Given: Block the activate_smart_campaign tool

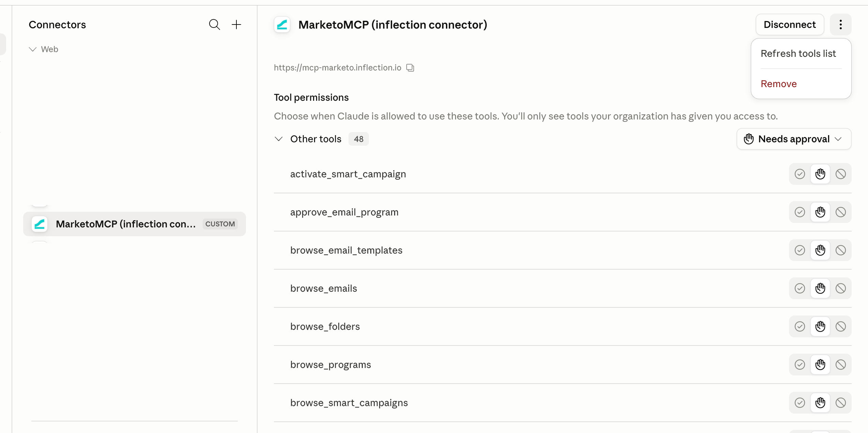Looking at the screenshot, I should tap(840, 174).
